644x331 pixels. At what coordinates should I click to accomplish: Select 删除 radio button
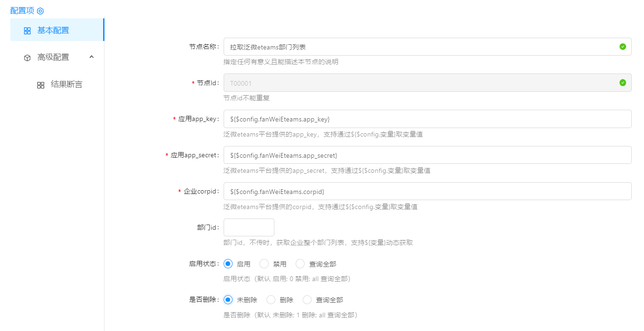tap(271, 300)
